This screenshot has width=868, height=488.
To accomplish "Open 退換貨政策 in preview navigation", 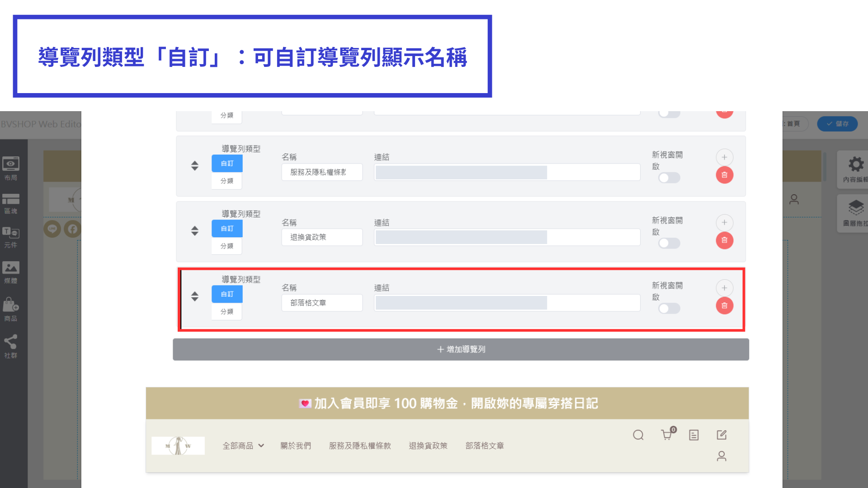I will (x=428, y=446).
